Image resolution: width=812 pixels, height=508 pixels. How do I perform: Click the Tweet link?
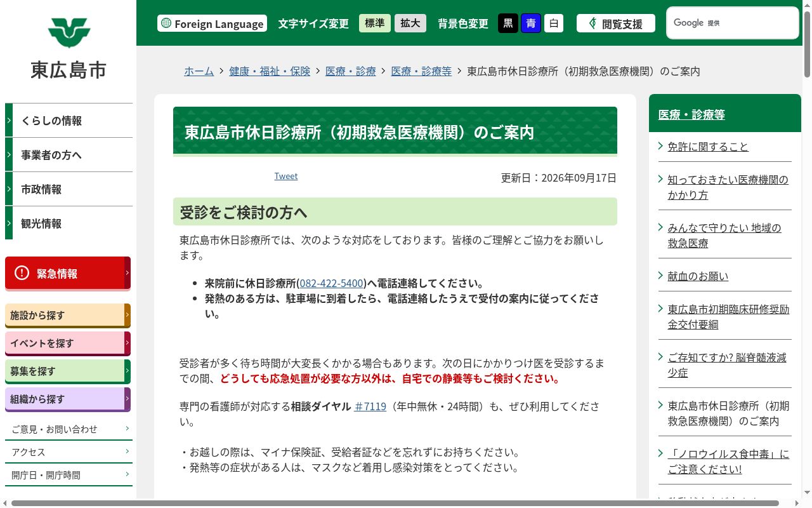pos(285,176)
